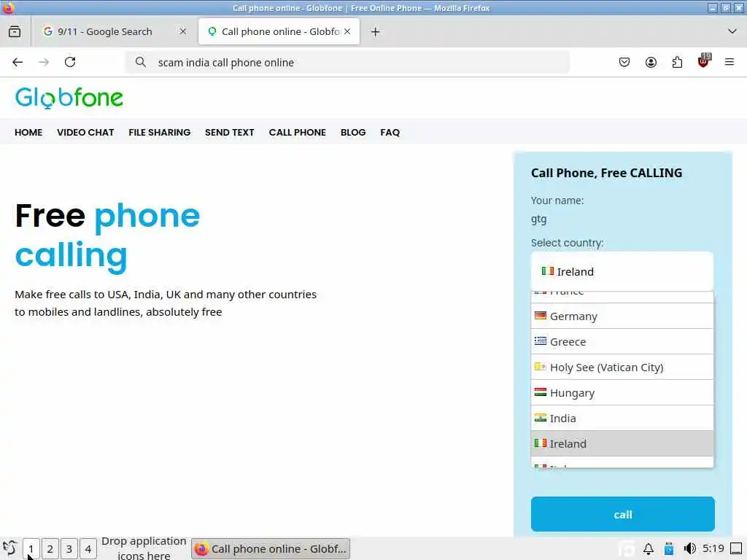Click the 5:19 clock

pos(713,548)
